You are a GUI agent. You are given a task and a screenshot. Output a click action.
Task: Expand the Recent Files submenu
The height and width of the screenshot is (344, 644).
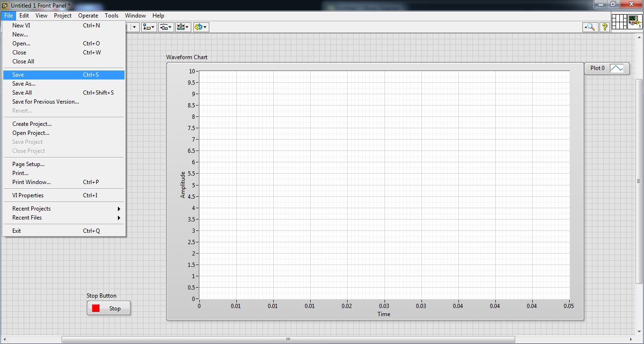click(x=64, y=218)
